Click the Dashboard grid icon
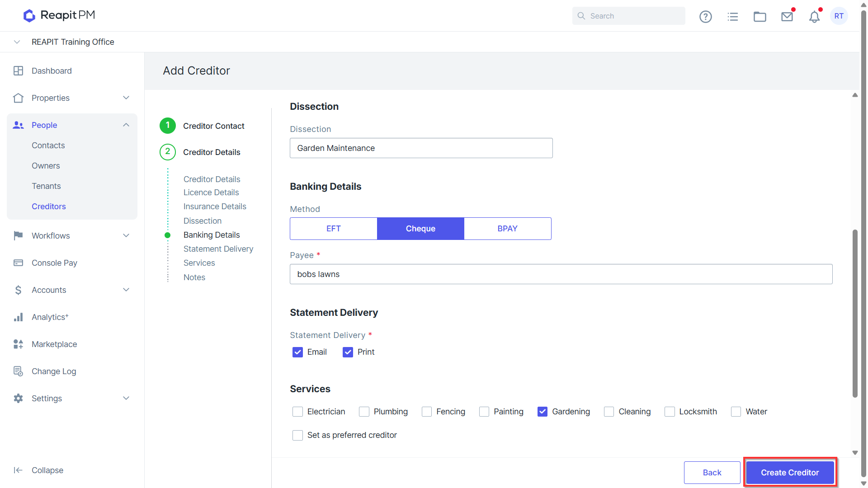 [x=18, y=71]
